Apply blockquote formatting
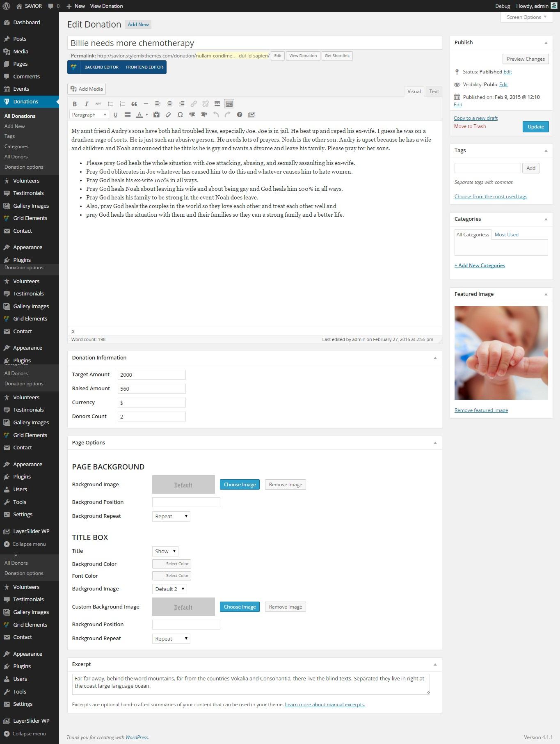Viewport: 560px width, 744px height. pos(134,104)
